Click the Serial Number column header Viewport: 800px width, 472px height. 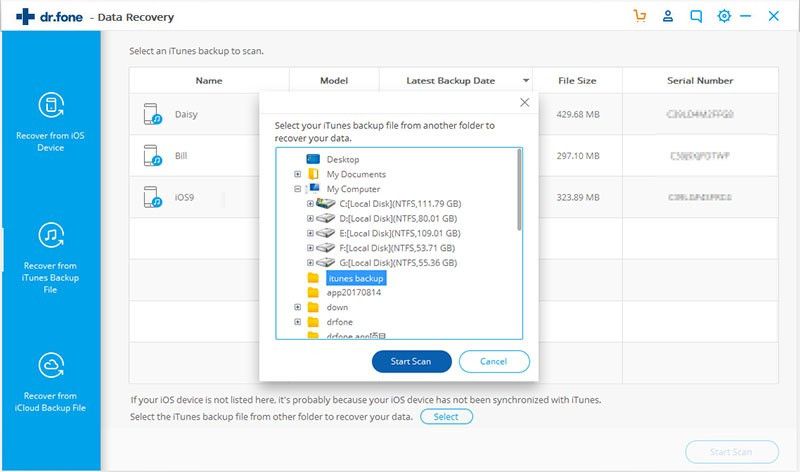click(x=700, y=81)
